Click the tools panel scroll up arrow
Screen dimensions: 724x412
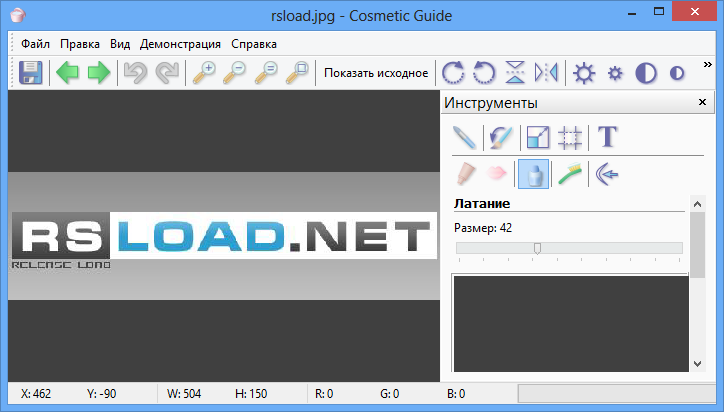(698, 204)
